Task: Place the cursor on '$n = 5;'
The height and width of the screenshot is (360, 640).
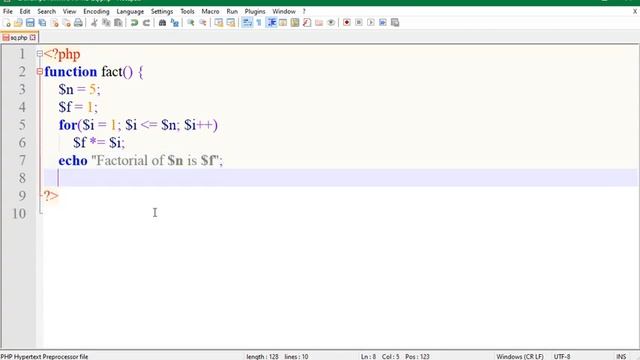Action: point(79,89)
